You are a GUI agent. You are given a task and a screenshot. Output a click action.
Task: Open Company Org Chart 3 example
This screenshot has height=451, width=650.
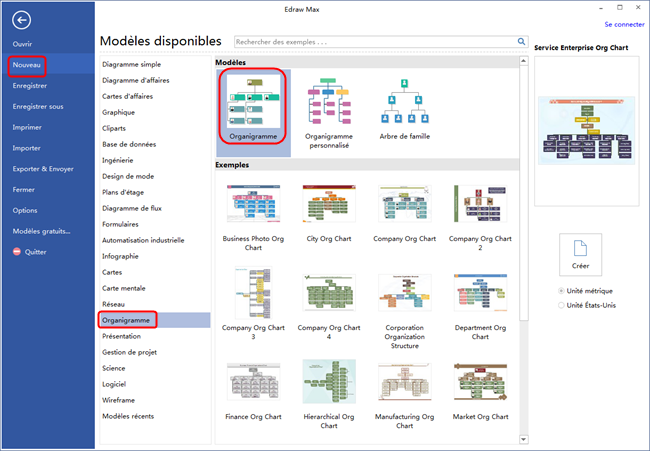point(253,293)
